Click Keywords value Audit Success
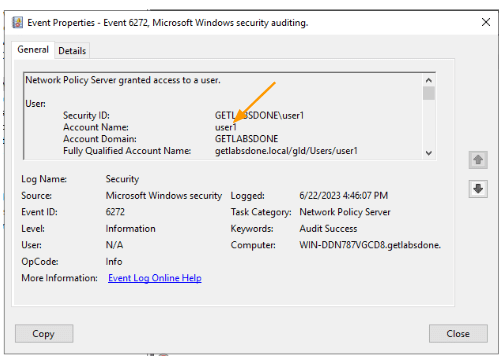The height and width of the screenshot is (363, 504). click(x=328, y=229)
